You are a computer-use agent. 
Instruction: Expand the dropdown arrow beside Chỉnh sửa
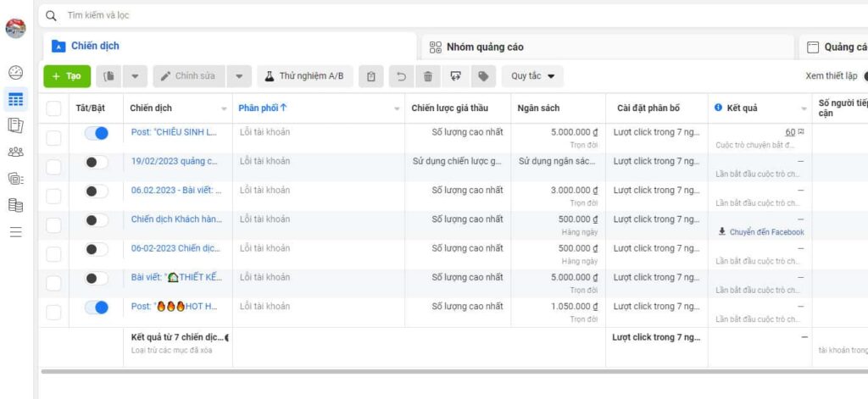[239, 76]
